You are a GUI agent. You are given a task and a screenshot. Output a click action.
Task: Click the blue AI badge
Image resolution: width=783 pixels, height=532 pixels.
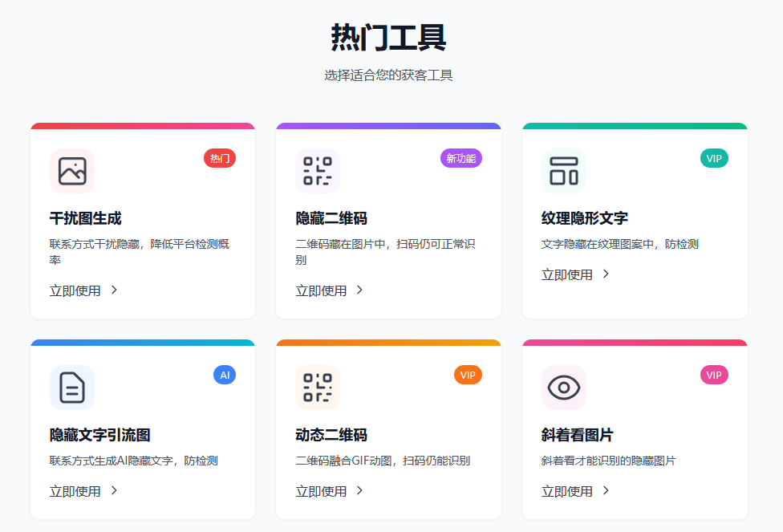(225, 376)
